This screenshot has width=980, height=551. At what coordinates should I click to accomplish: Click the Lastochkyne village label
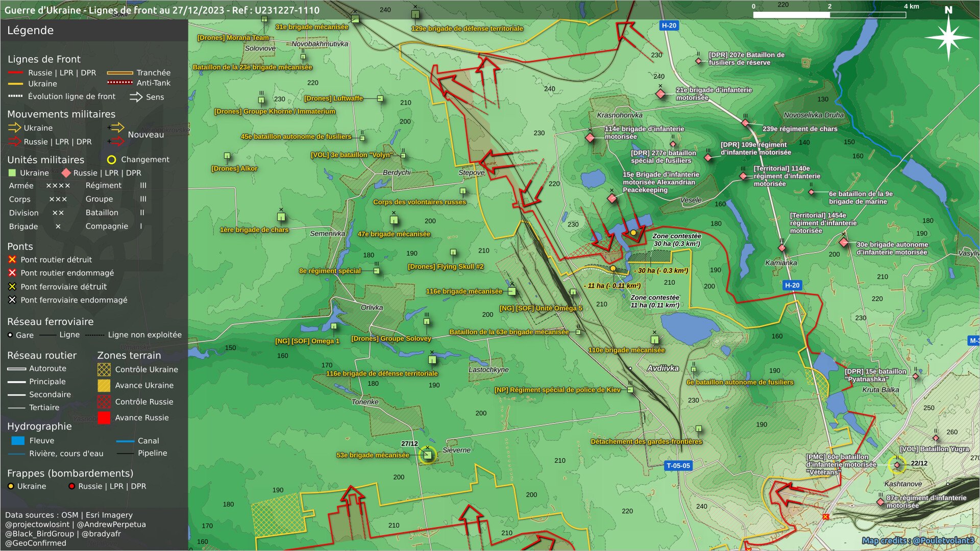tap(488, 370)
